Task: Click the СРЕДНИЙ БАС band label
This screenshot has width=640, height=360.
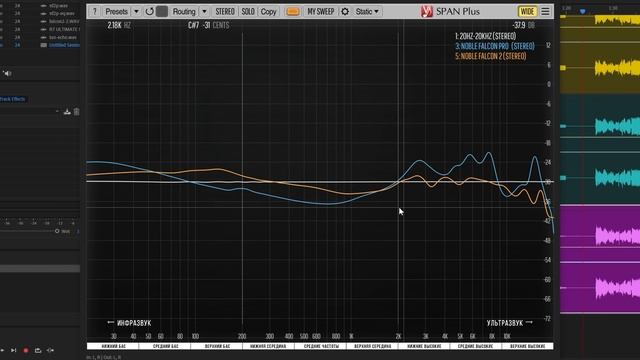Action: (x=165, y=346)
